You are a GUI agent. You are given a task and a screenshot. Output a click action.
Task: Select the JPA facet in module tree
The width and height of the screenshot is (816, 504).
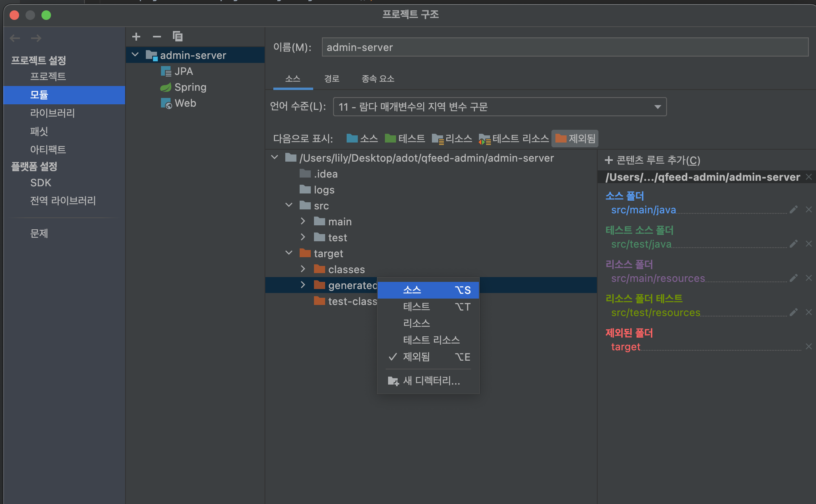(183, 71)
